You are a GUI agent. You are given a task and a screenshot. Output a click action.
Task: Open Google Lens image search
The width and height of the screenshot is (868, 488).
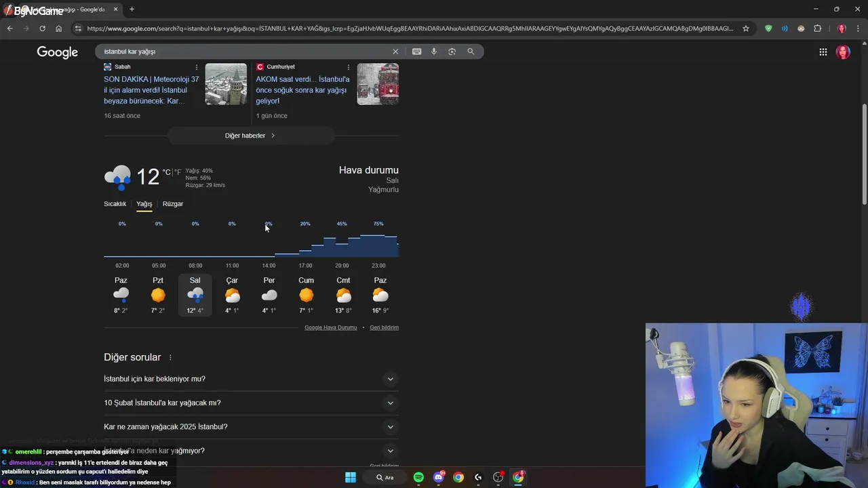click(x=452, y=52)
